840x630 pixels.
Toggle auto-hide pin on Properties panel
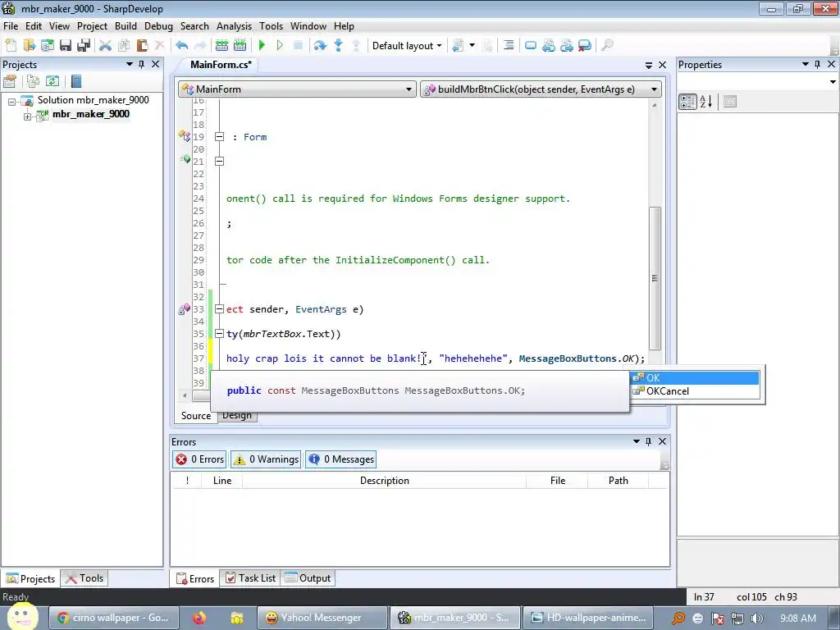[818, 64]
